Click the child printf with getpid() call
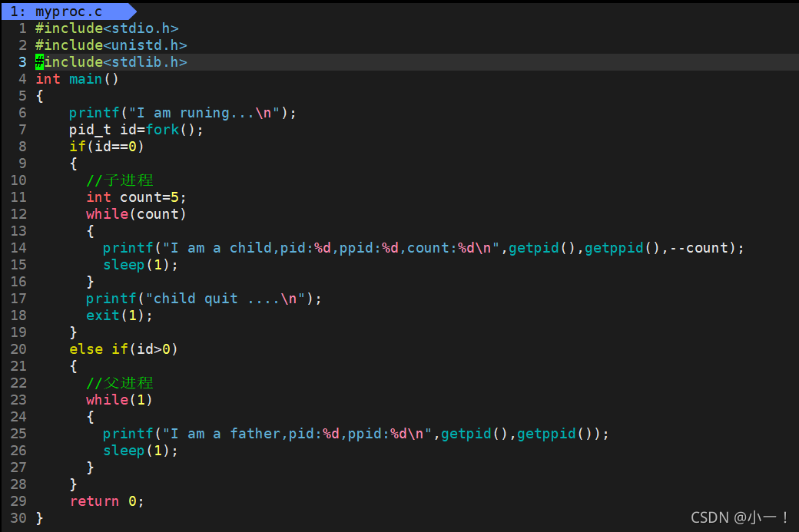Viewport: 799px width, 532px height. [x=423, y=248]
